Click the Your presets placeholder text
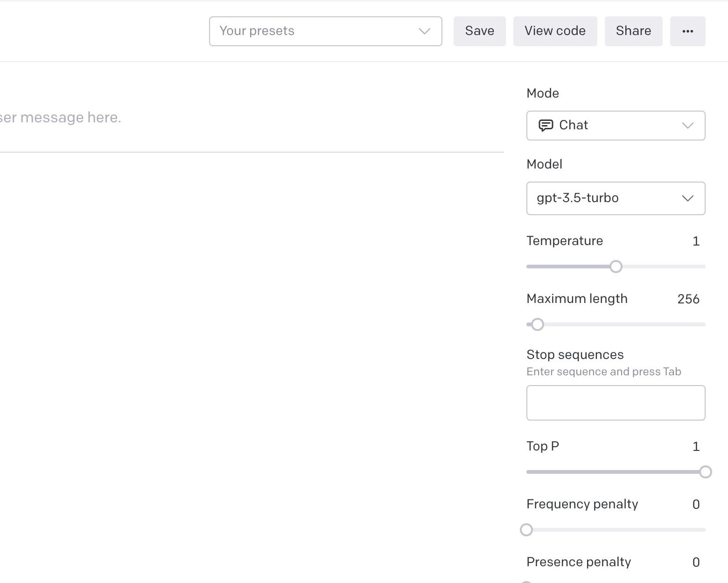Viewport: 728px width, 583px height. tap(257, 31)
